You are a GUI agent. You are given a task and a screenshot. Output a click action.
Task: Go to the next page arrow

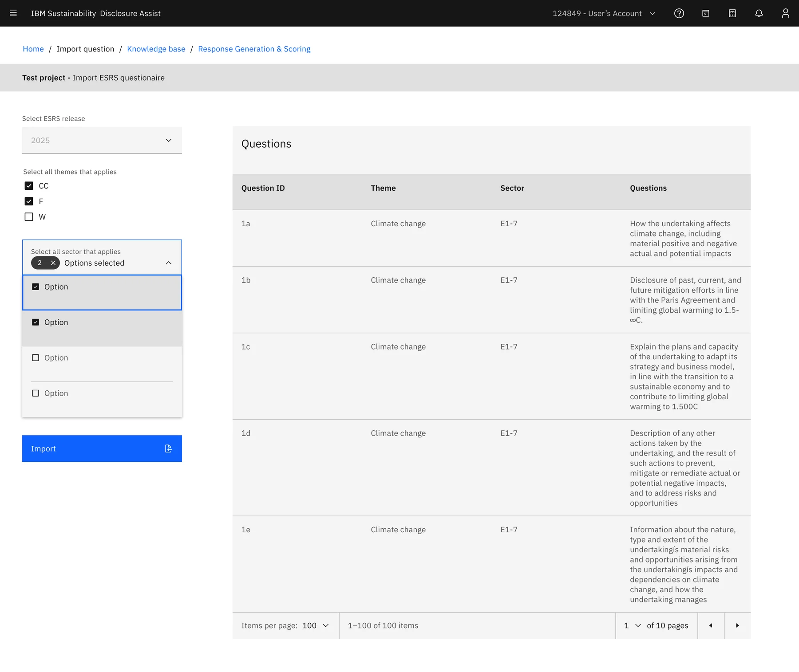737,625
